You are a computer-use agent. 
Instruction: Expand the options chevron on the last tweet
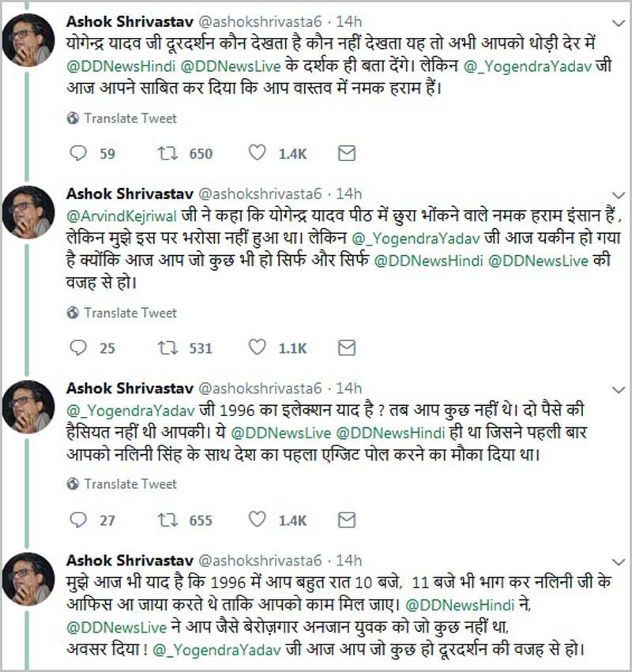(x=619, y=562)
